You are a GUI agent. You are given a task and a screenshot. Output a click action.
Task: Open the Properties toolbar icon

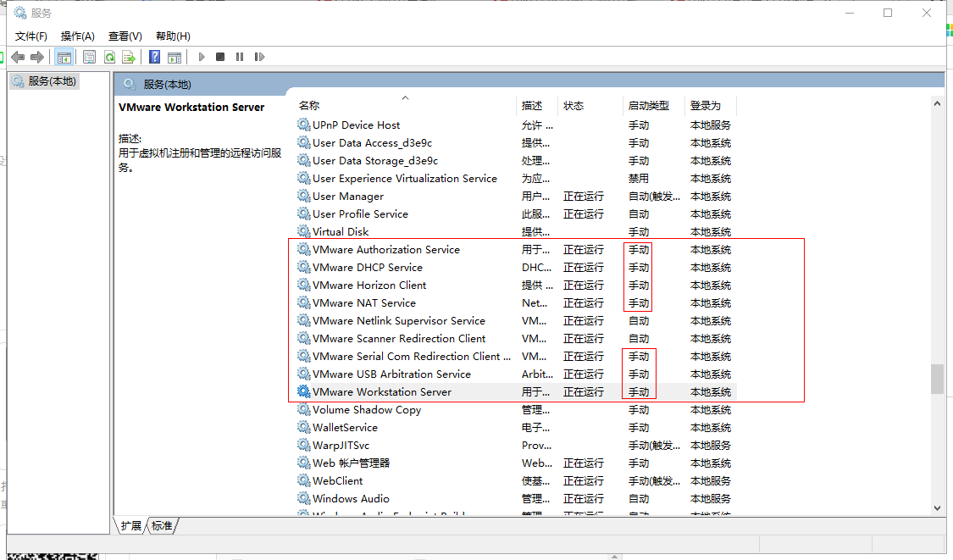(89, 57)
